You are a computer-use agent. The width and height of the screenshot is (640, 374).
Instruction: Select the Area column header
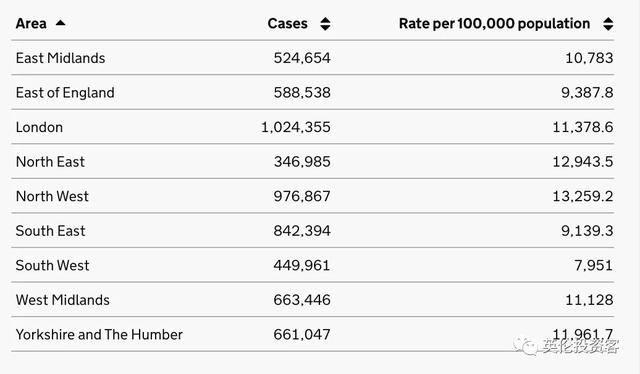click(x=31, y=24)
